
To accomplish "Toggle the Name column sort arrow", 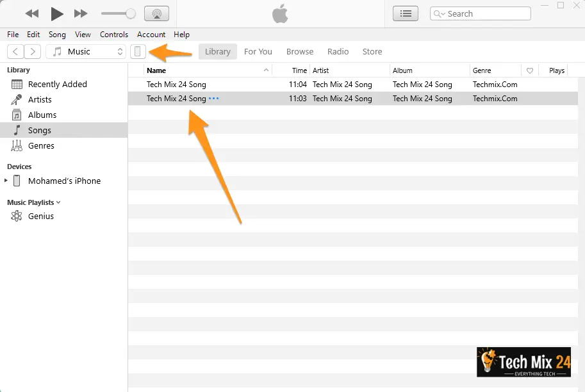I will pos(266,70).
